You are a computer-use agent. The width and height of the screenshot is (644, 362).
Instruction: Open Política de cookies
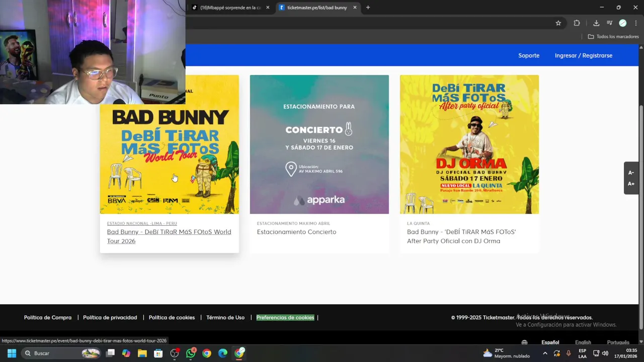click(172, 317)
